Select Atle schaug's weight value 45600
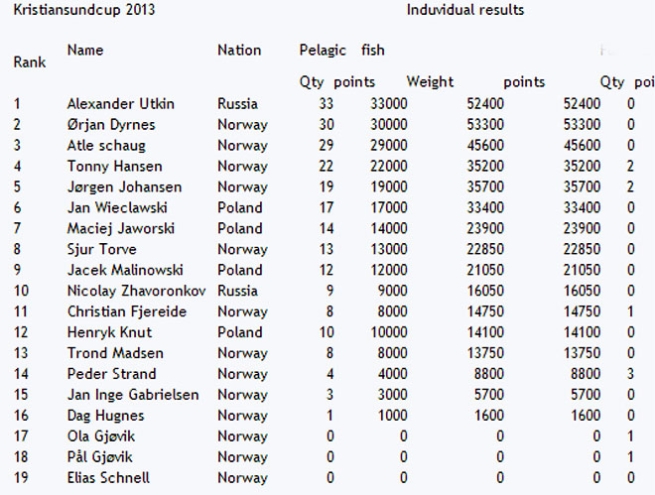Image resolution: width=655 pixels, height=495 pixels. 485,145
